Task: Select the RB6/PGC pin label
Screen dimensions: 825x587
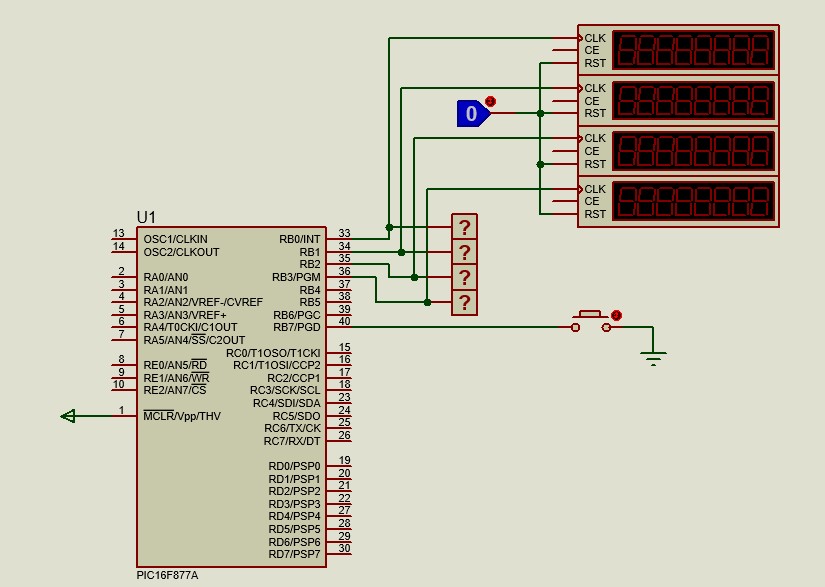Action: pos(297,315)
